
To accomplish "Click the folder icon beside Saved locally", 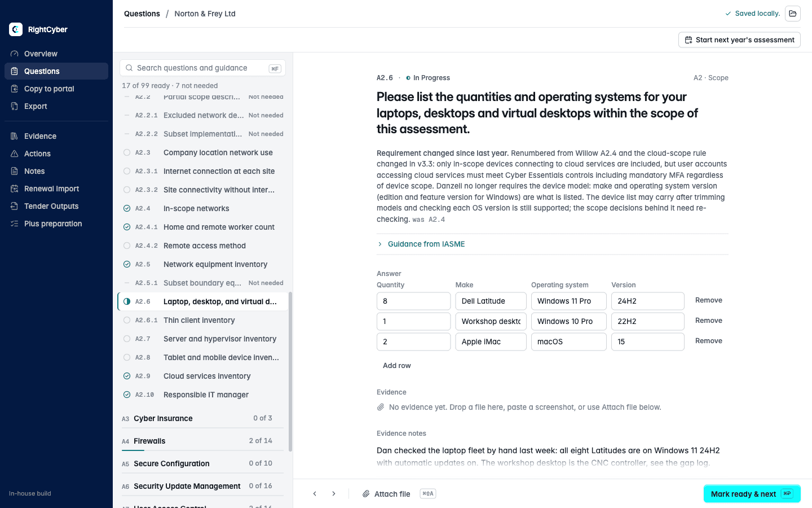I will click(793, 14).
